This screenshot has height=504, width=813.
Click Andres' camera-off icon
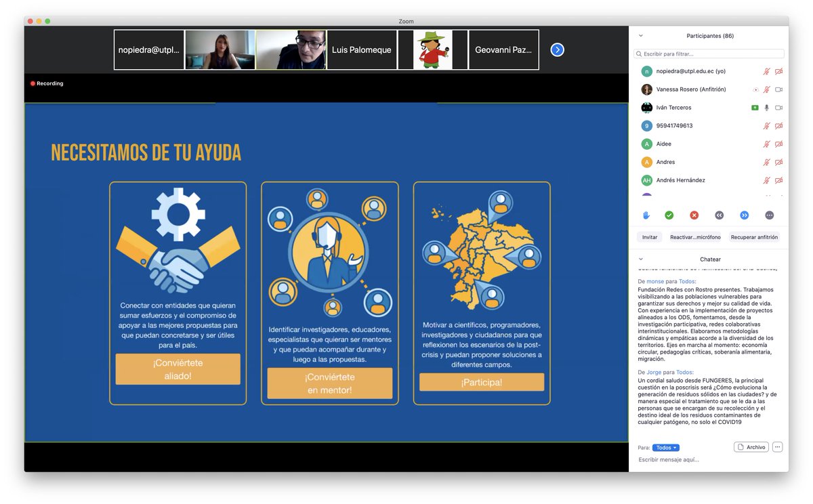point(779,163)
